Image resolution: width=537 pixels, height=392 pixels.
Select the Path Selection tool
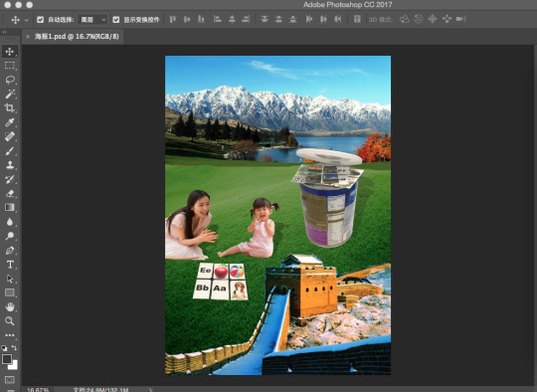click(10, 279)
